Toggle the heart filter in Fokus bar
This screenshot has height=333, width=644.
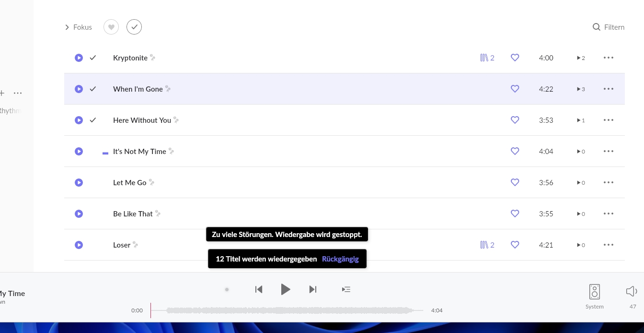click(x=111, y=27)
